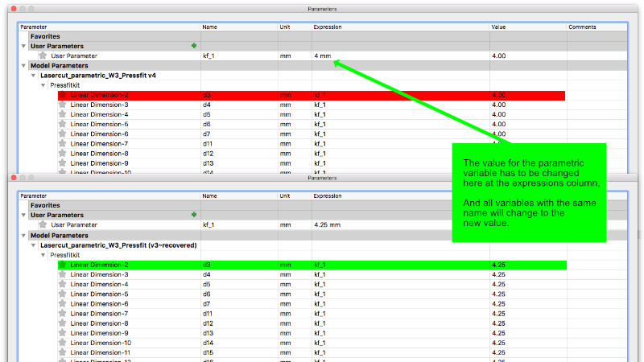Star Linear Dimension-3 row valued 4.25
The height and width of the screenshot is (362, 644).
(x=63, y=274)
